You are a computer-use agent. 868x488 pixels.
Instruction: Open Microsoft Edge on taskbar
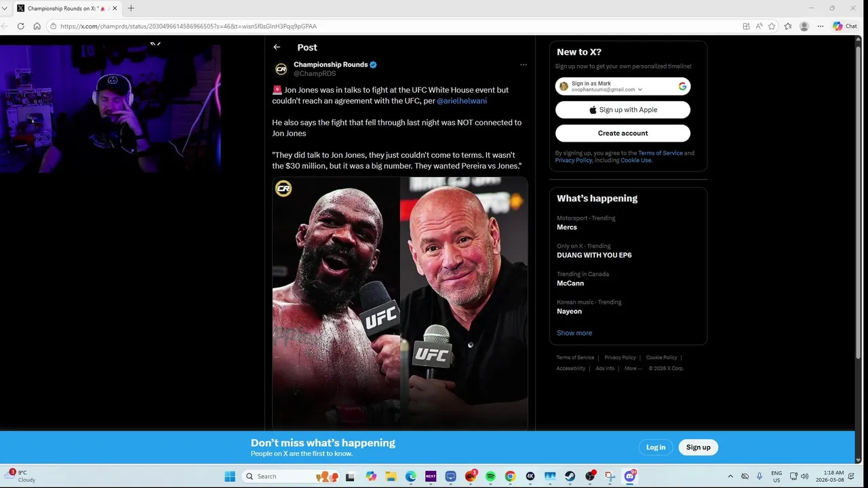click(x=411, y=476)
